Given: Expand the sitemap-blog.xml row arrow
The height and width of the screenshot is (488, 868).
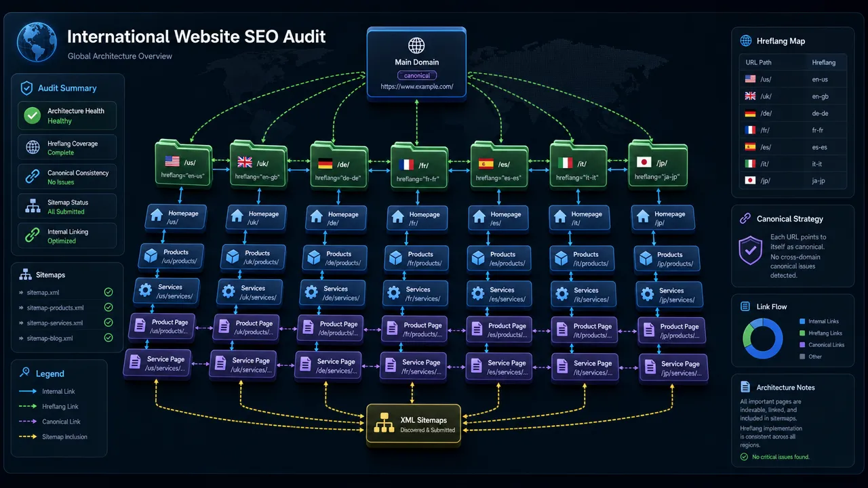Looking at the screenshot, I should coord(22,338).
